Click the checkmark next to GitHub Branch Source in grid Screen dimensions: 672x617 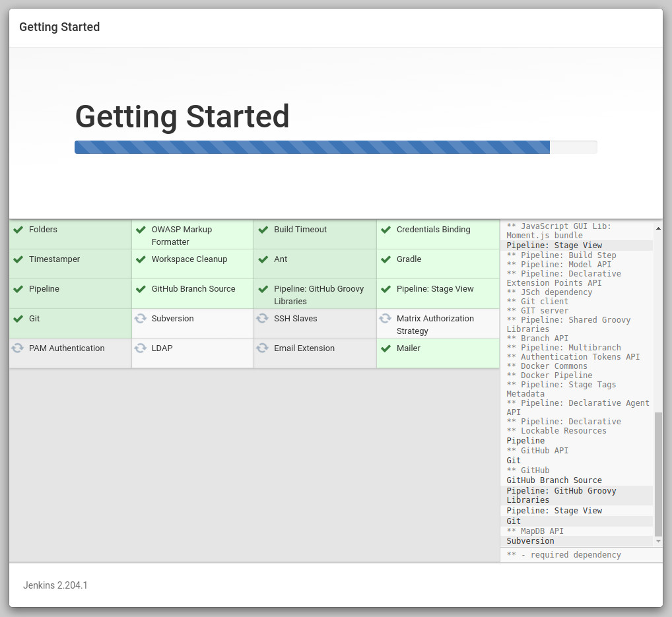click(141, 289)
